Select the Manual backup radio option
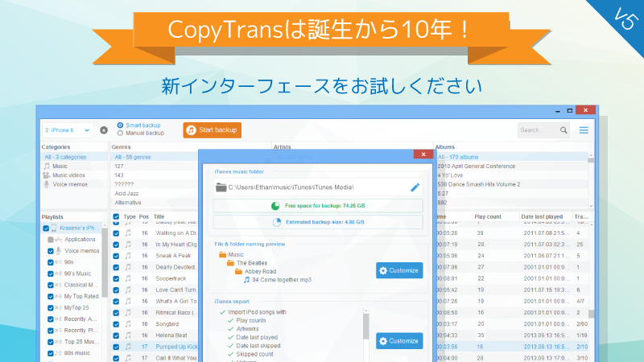Image resolution: width=644 pixels, height=362 pixels. click(x=121, y=134)
